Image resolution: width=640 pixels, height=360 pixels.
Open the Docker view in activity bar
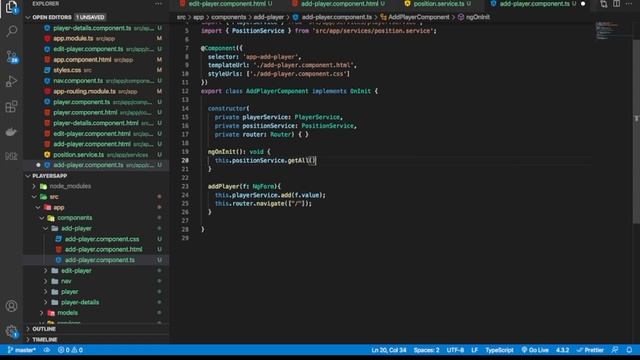pyautogui.click(x=11, y=131)
